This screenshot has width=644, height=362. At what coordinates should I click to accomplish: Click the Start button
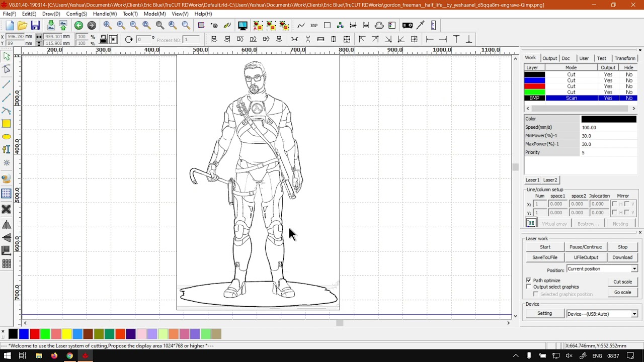545,247
